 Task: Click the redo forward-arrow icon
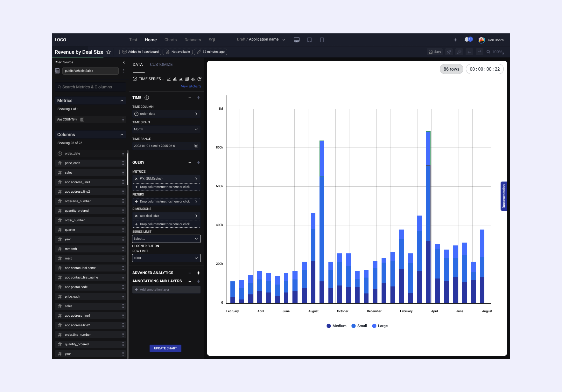480,52
